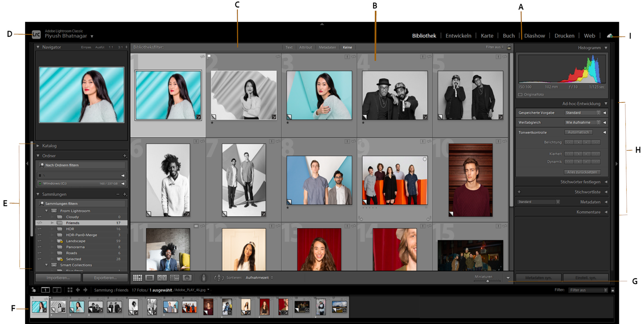Screen dimensions: 644x324
Task: Adjust the Miniaturen thumbnail size slider
Action: click(x=488, y=281)
